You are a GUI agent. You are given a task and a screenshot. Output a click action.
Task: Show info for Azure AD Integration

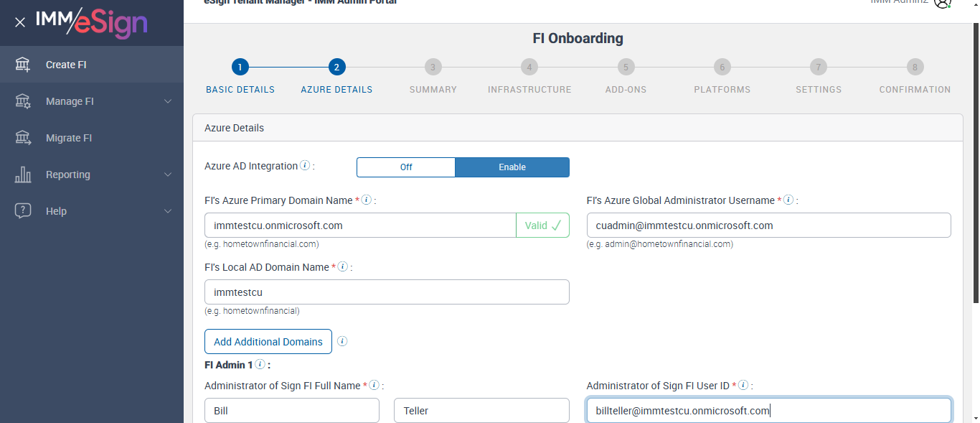tap(305, 165)
